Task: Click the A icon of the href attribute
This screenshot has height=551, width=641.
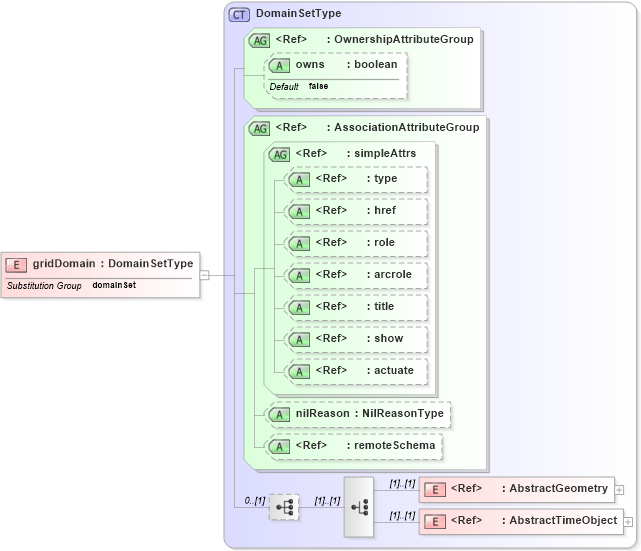Action: [x=299, y=211]
